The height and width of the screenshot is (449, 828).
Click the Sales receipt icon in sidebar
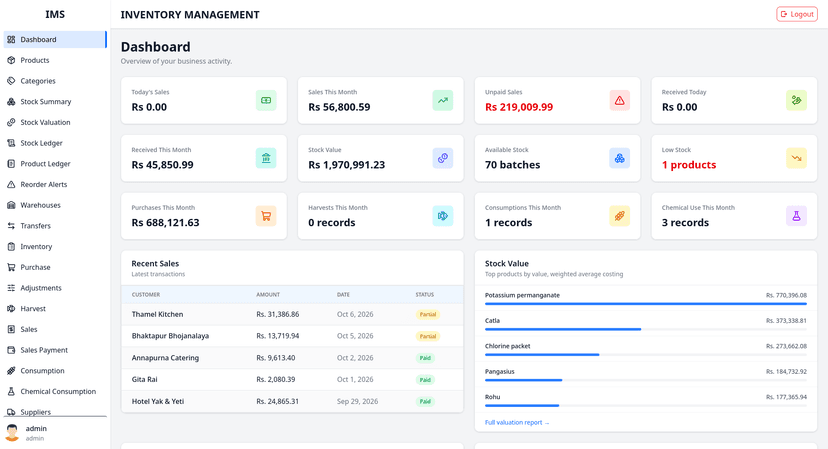tap(11, 329)
